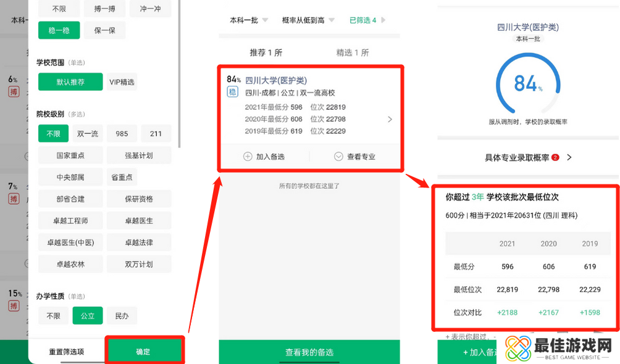This screenshot has width=620, height=364.
Task: Toggle the 985 filter chip
Action: (x=122, y=133)
